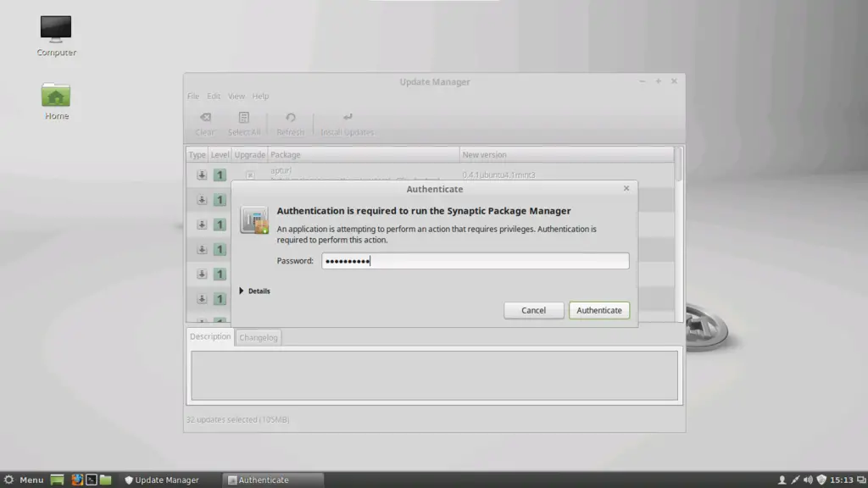Sort by the Package column header

click(x=363, y=155)
